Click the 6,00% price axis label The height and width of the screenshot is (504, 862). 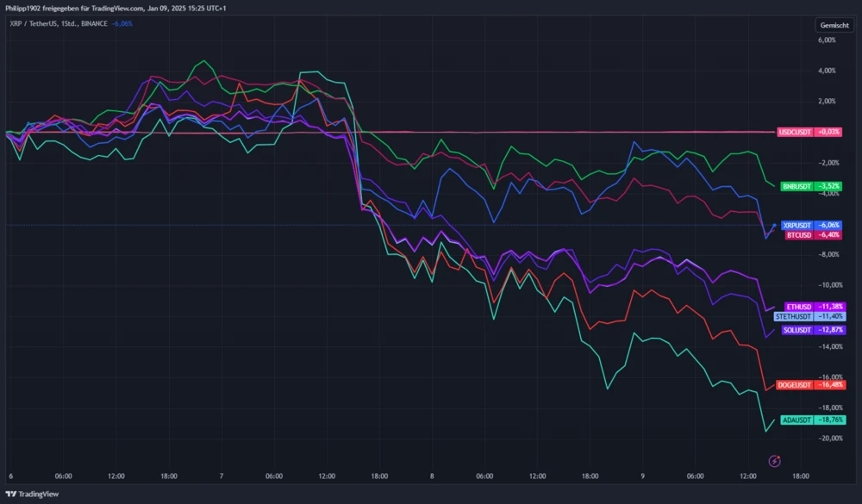click(x=826, y=40)
